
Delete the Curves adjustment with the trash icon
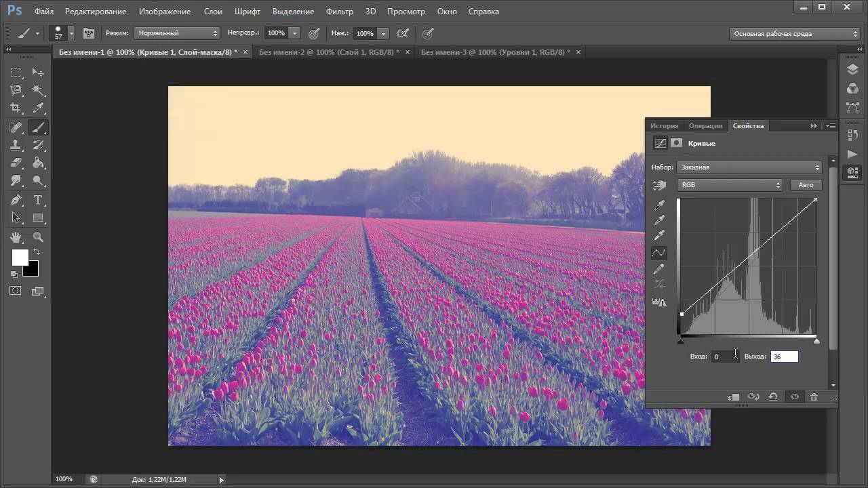tap(814, 397)
